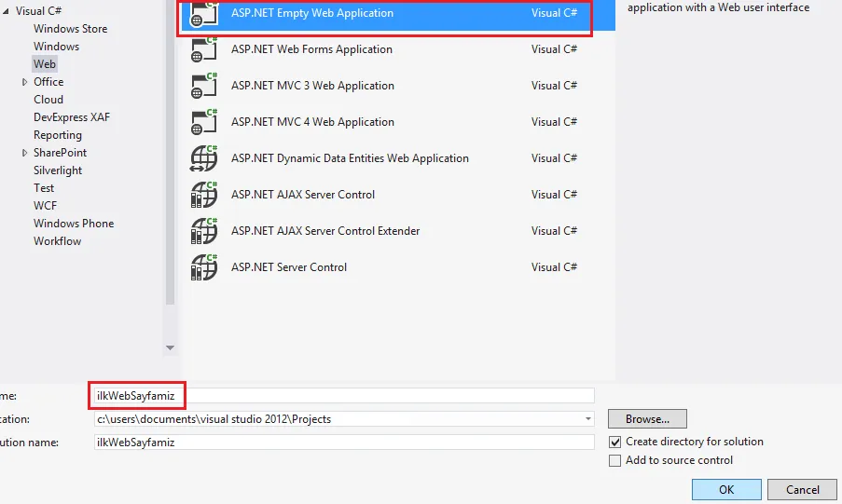
Task: Click the ASP.NET Empty Web Application template icon
Action: pos(203,14)
